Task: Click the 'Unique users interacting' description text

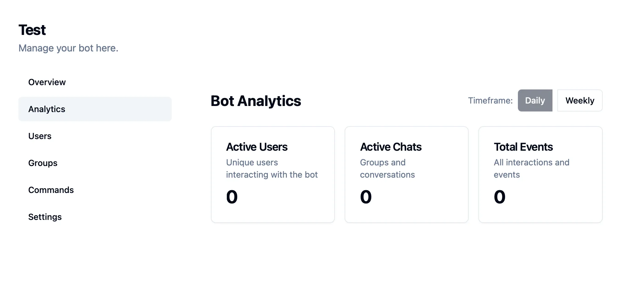Action: [271, 168]
